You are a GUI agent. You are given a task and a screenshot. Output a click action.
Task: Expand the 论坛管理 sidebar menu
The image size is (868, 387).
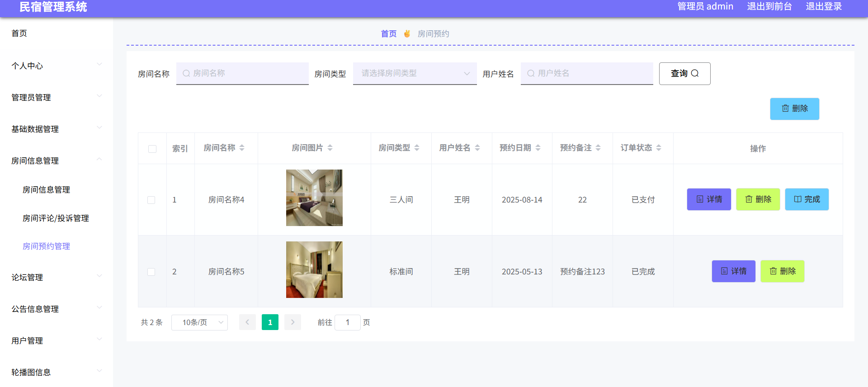point(57,277)
